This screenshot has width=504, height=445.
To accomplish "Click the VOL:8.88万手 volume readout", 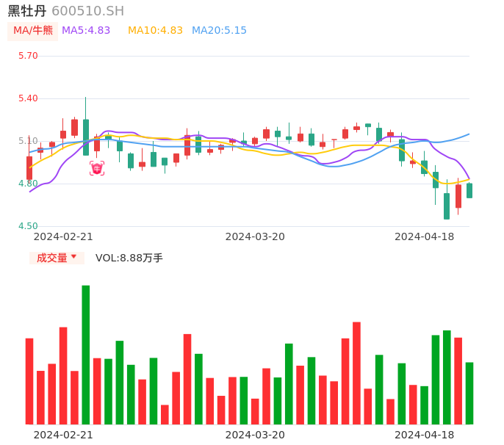I will click(x=129, y=258).
